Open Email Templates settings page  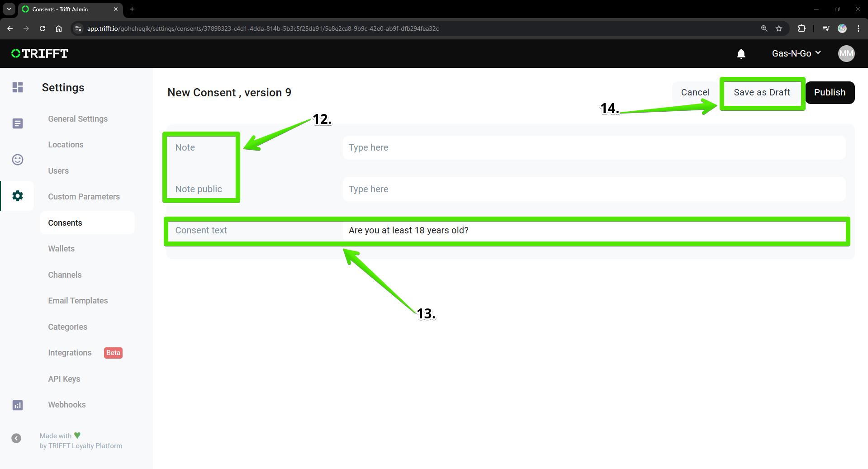click(x=78, y=301)
